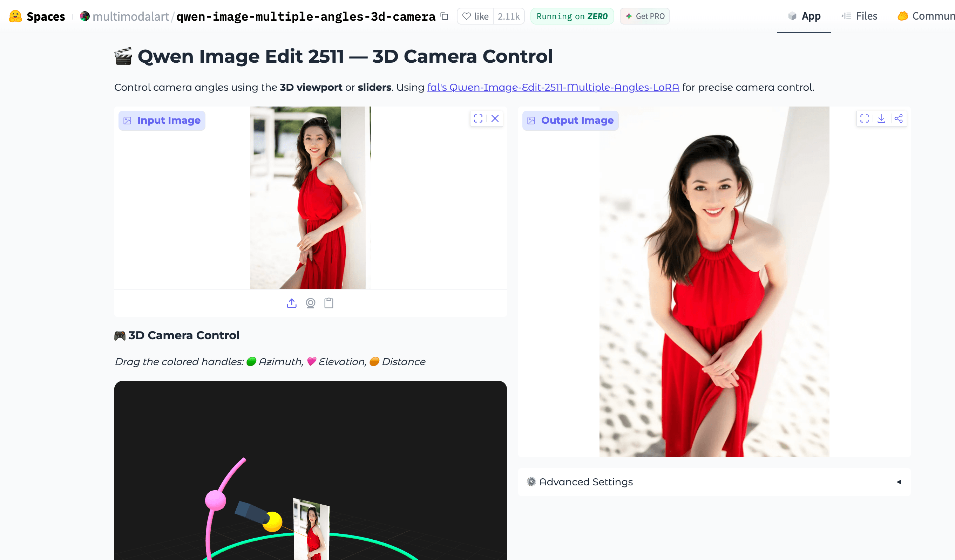Click the Output Image label
Viewport: 955px width, 560px height.
click(x=570, y=121)
